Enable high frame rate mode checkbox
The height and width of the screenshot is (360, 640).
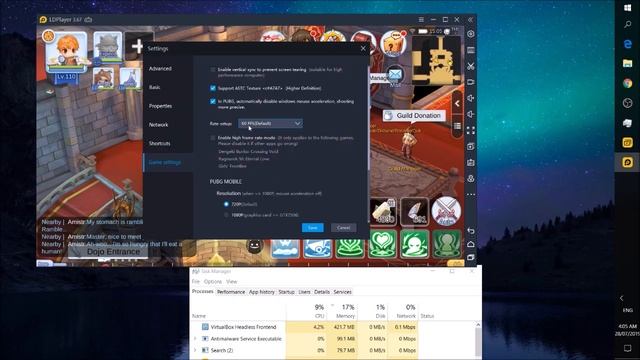click(213, 138)
